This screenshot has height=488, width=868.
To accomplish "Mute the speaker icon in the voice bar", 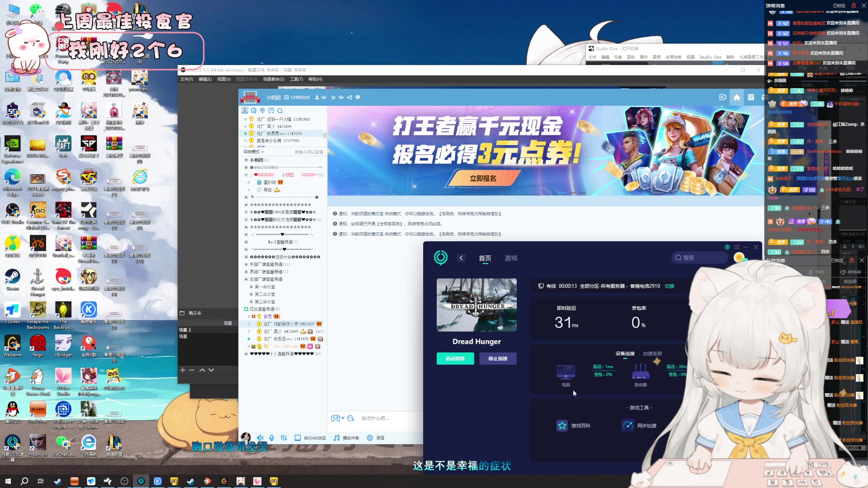I will [260, 437].
